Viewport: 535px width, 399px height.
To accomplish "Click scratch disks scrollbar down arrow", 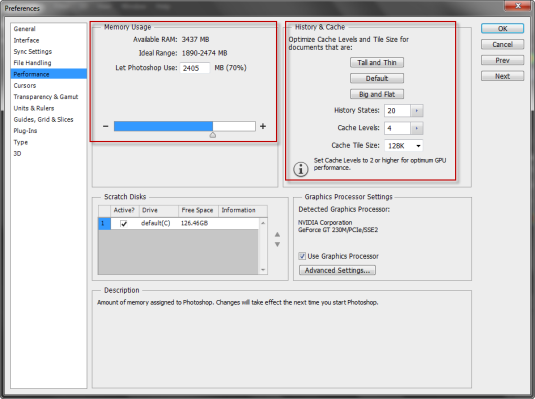I will (x=263, y=270).
